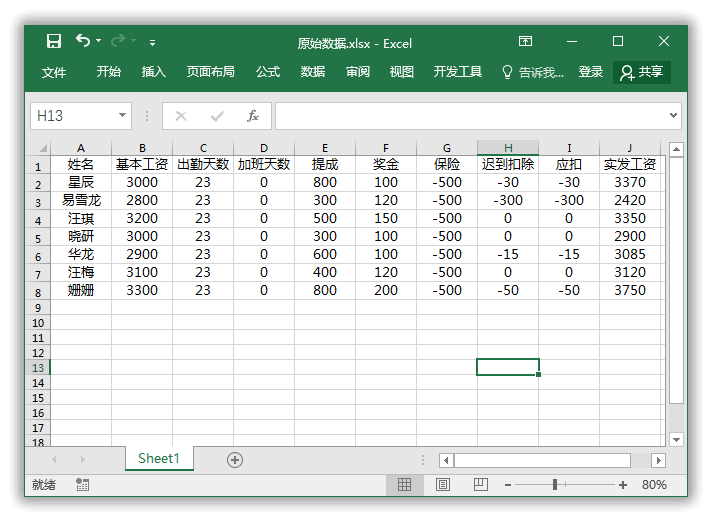The image size is (710, 527).
Task: Expand the Name Box dropdown arrow
Action: point(122,115)
